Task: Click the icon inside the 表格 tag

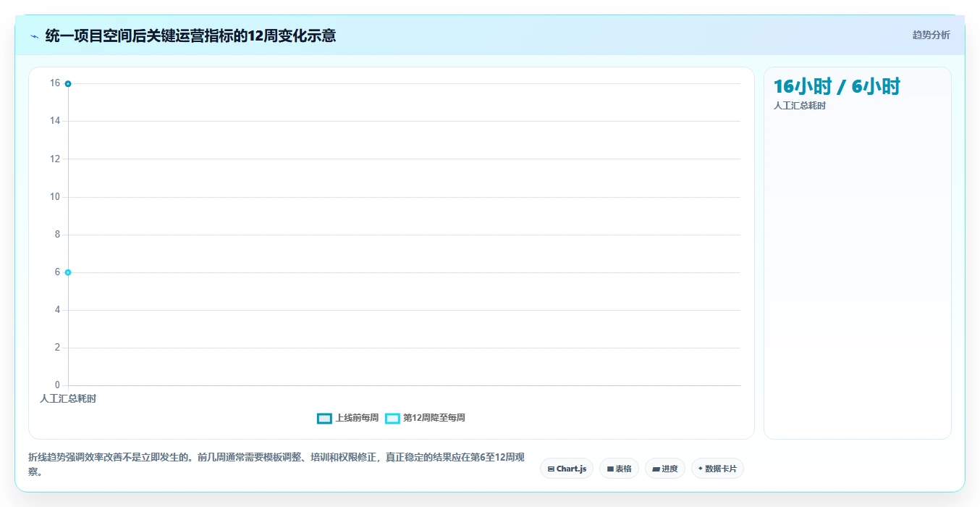Action: (x=610, y=469)
